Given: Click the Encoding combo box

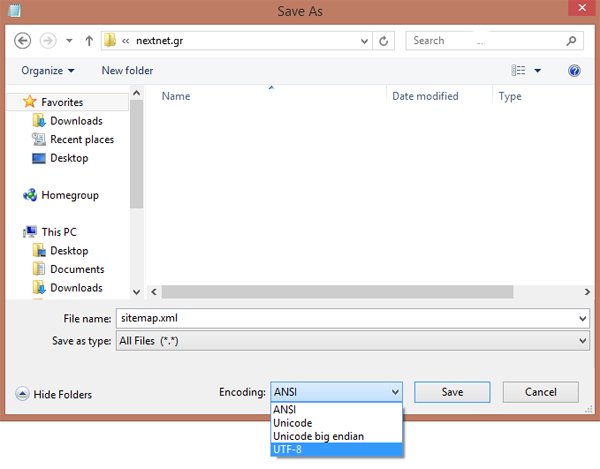Looking at the screenshot, I should click(336, 393).
